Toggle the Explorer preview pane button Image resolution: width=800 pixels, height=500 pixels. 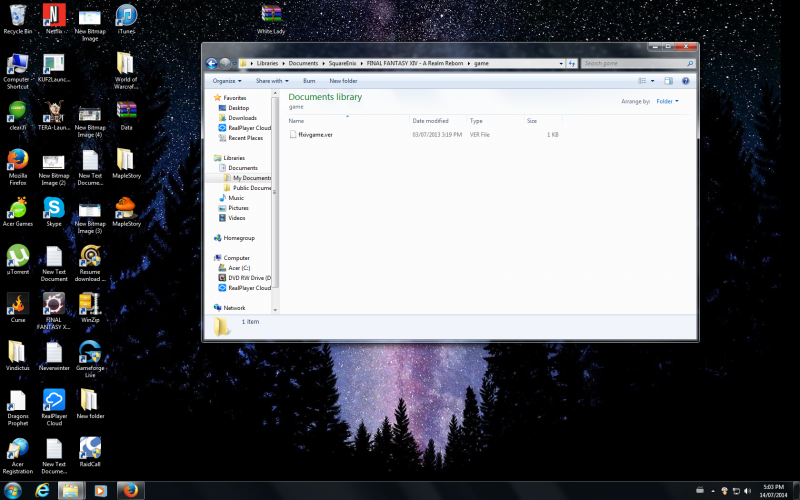point(668,81)
